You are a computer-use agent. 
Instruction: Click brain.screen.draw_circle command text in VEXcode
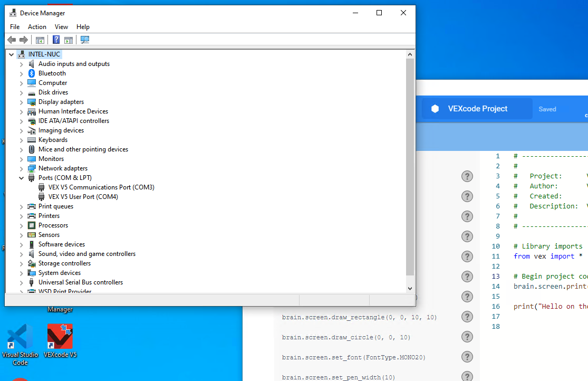coord(346,337)
